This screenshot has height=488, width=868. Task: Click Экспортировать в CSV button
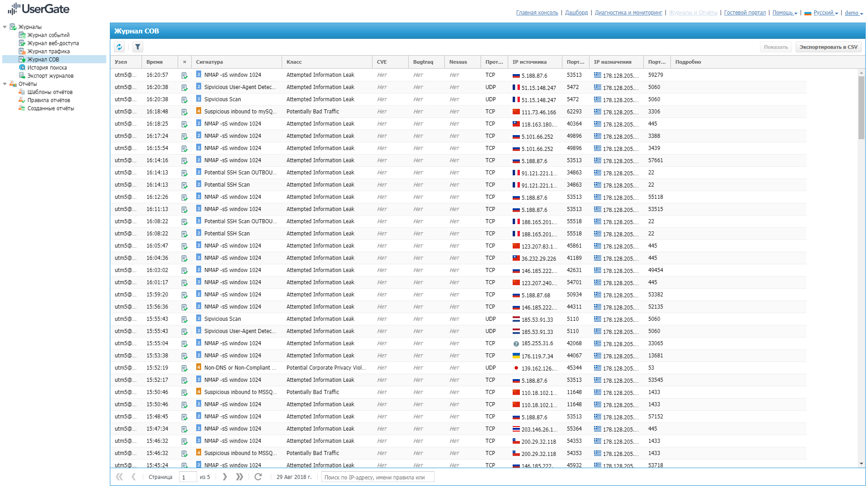(x=828, y=47)
